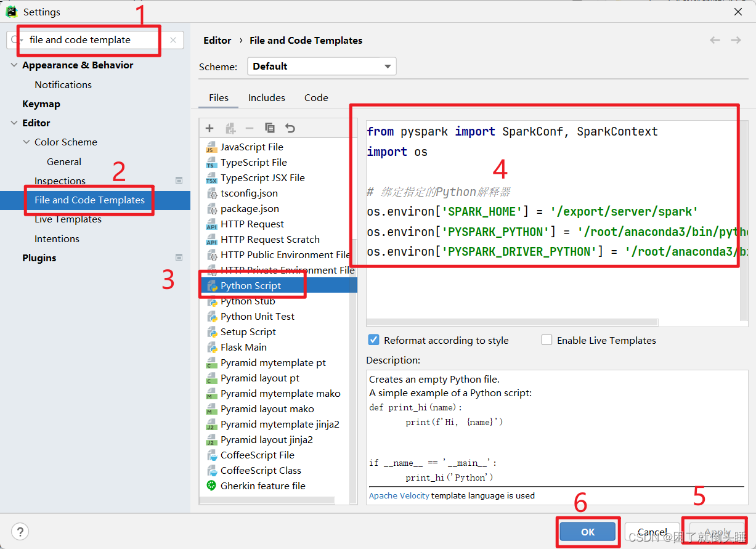The height and width of the screenshot is (549, 756).
Task: Open the Scheme dropdown
Action: pyautogui.click(x=322, y=66)
